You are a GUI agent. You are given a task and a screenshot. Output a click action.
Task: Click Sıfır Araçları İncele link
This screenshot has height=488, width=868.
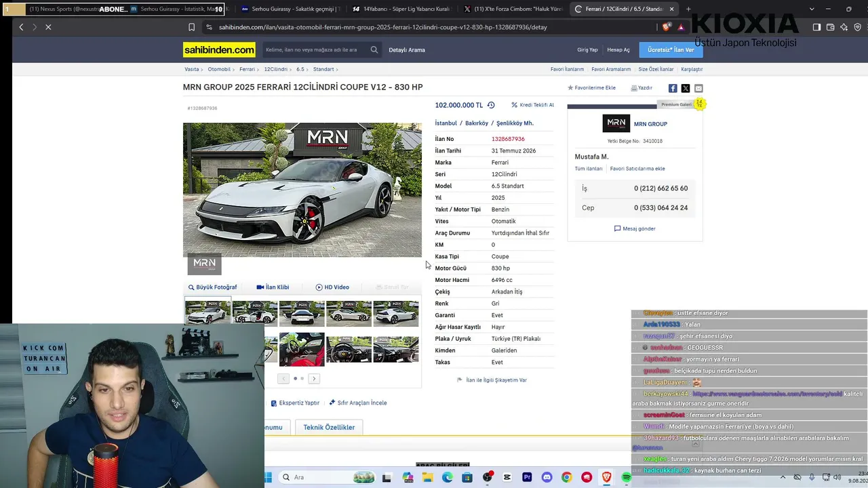(358, 403)
